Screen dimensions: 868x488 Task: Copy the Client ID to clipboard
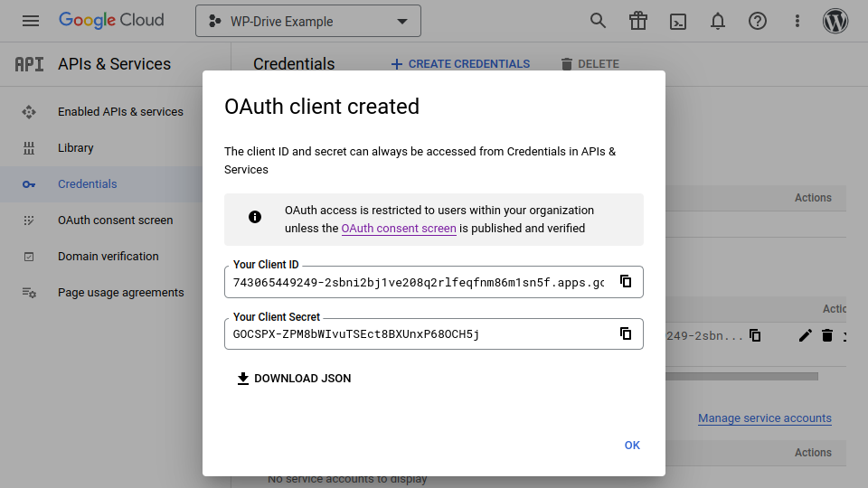pos(625,281)
